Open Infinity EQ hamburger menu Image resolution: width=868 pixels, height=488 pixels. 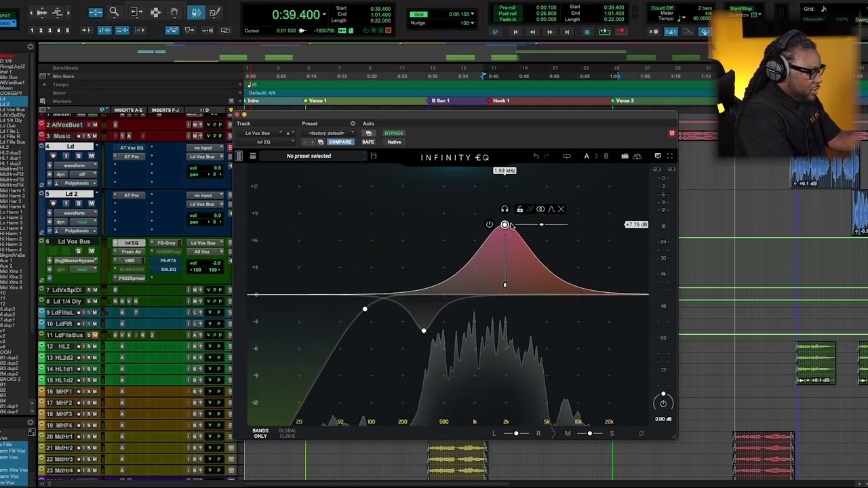pyautogui.click(x=253, y=157)
